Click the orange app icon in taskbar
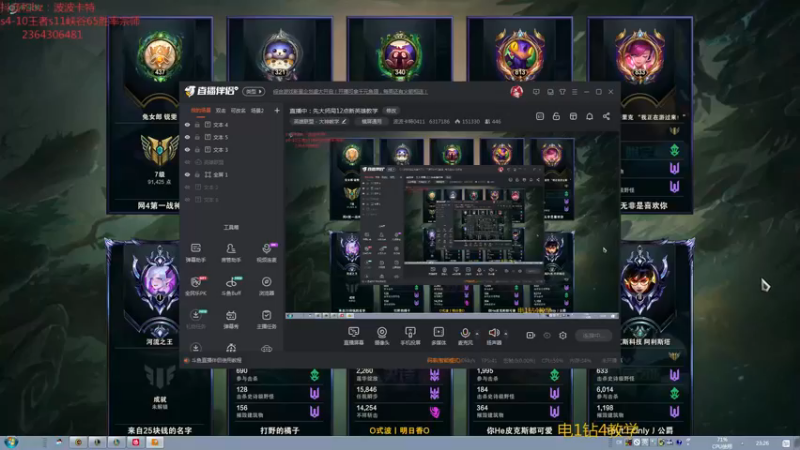The image size is (800, 450). pos(155,442)
